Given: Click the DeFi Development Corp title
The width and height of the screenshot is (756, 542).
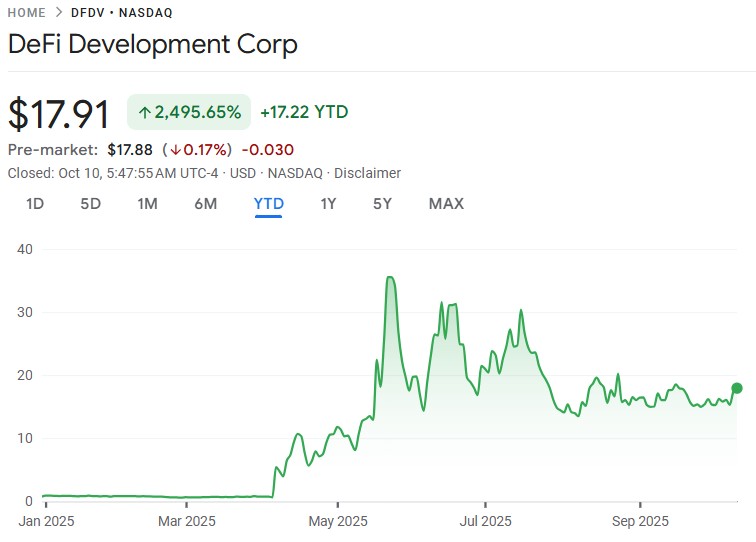Looking at the screenshot, I should tap(153, 45).
